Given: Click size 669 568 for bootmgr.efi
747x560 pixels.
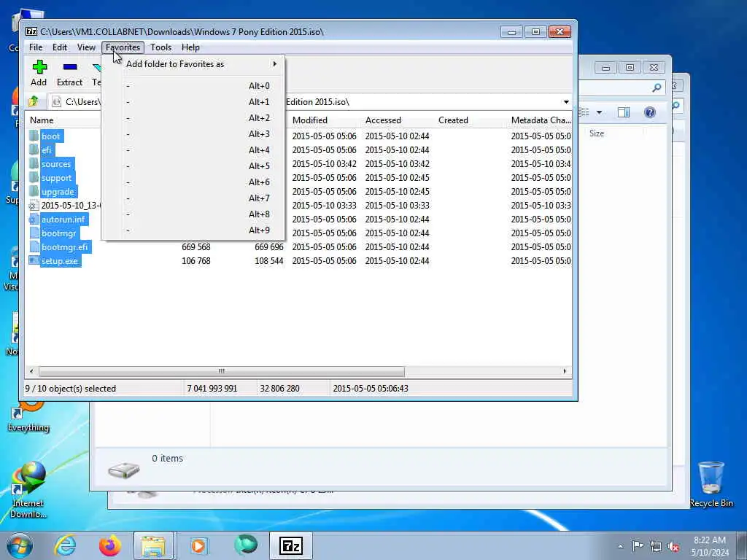Looking at the screenshot, I should coord(196,247).
